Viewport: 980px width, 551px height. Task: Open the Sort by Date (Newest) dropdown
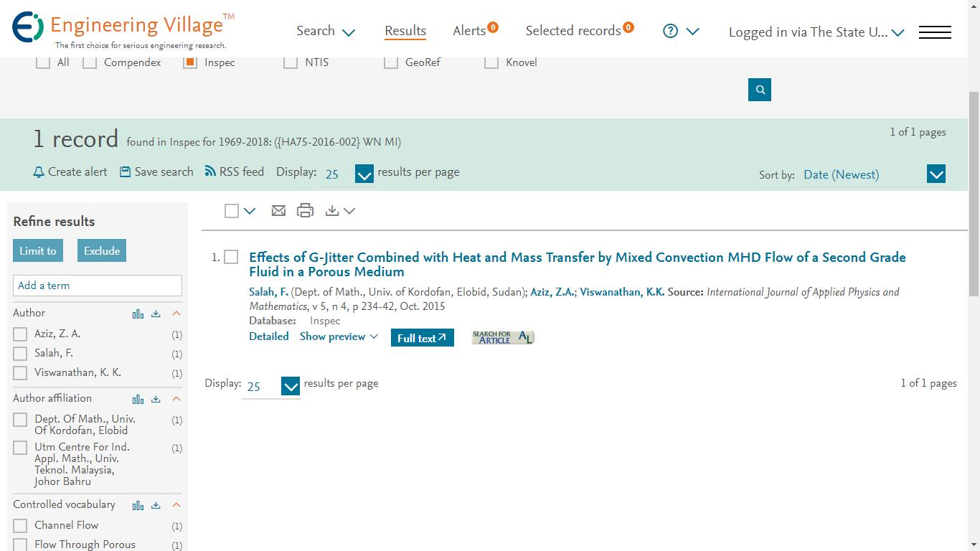point(936,174)
